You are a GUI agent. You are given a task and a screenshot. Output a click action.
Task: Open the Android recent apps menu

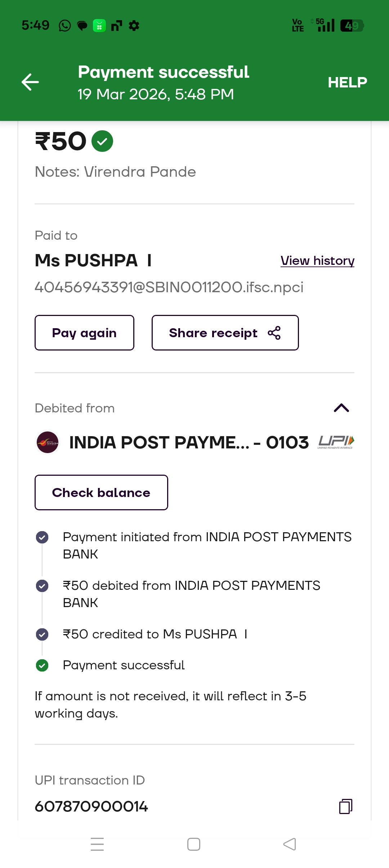tap(97, 844)
